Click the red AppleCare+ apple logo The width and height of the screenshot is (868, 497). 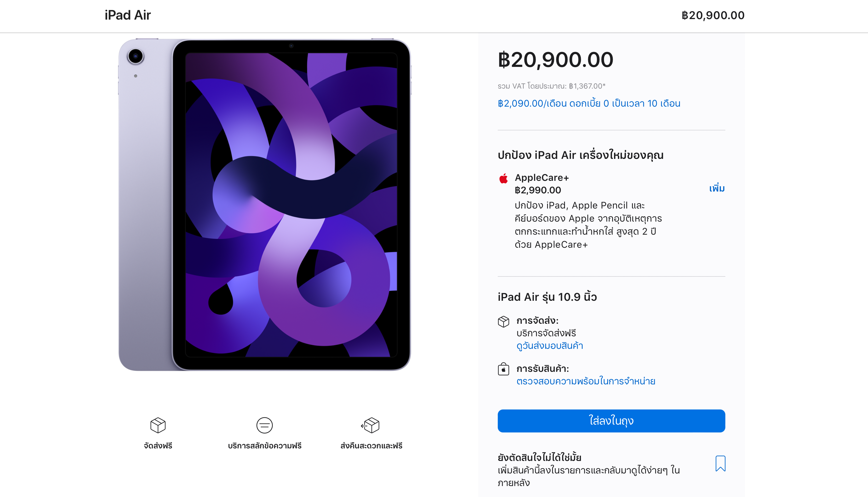(x=504, y=178)
